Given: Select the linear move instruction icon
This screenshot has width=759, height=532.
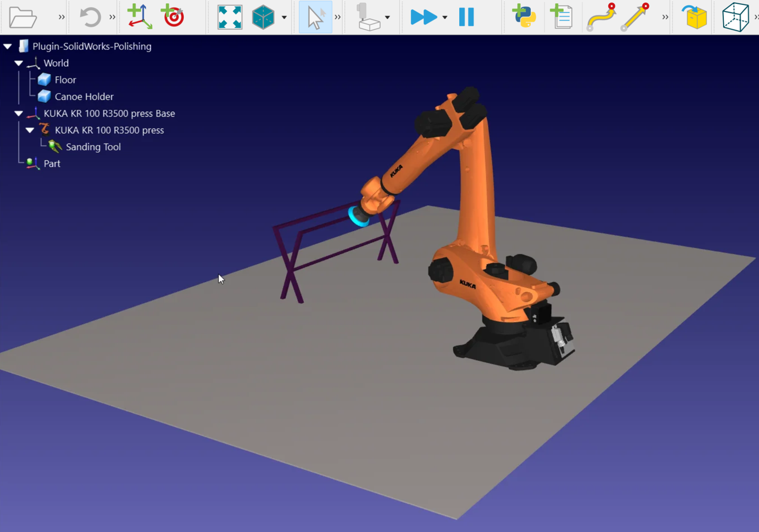Looking at the screenshot, I should pos(635,17).
